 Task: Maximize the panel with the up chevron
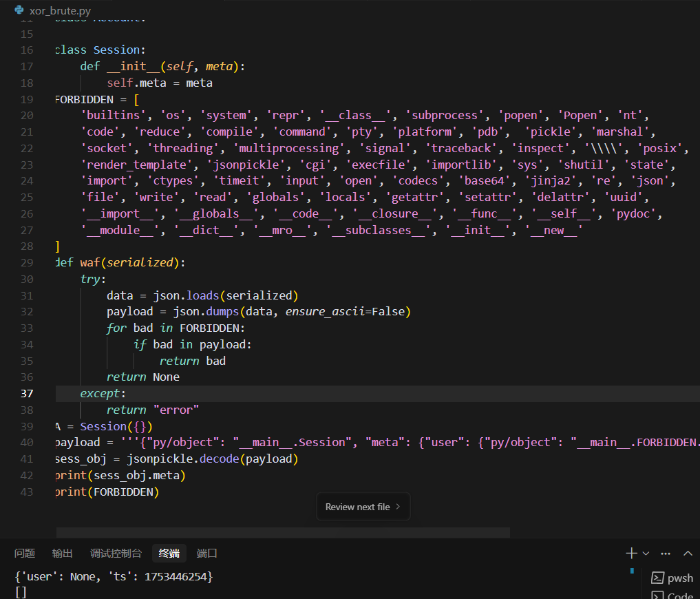coord(688,554)
